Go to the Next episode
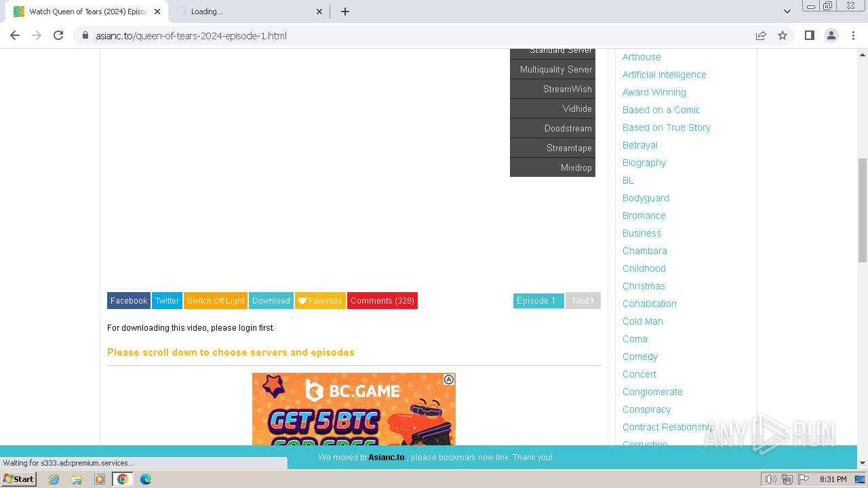Screen dimensions: 868x488 pos(583,301)
